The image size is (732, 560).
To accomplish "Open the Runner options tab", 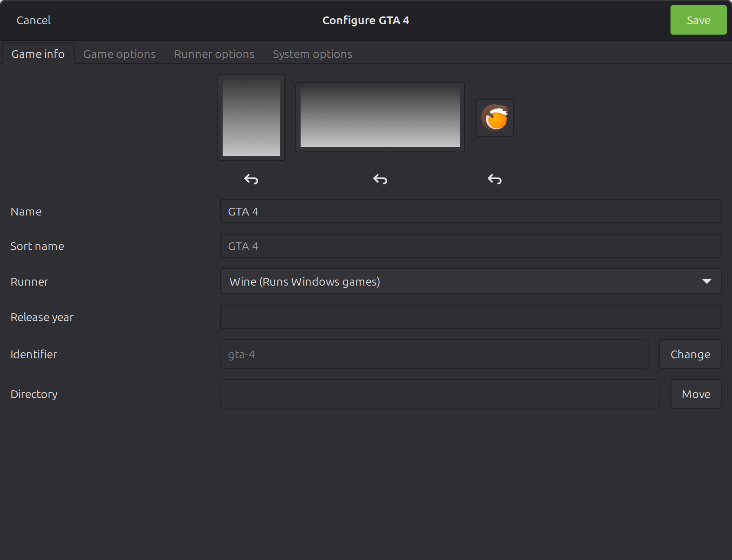I will (x=214, y=54).
